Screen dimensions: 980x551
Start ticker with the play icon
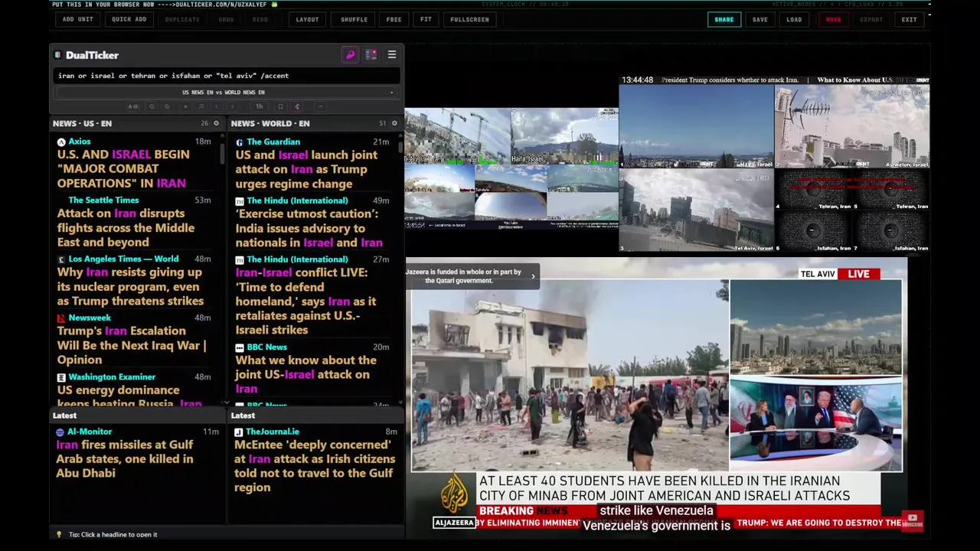[x=185, y=107]
